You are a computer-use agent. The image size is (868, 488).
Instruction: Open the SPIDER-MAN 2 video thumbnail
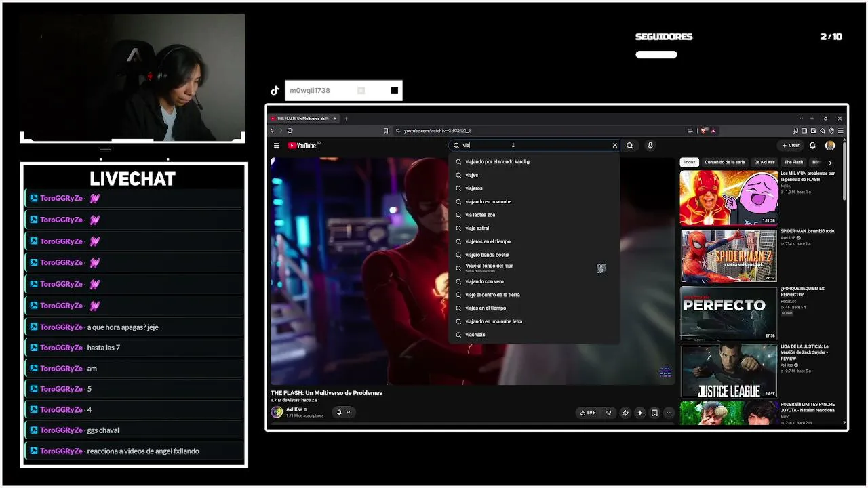(729, 256)
